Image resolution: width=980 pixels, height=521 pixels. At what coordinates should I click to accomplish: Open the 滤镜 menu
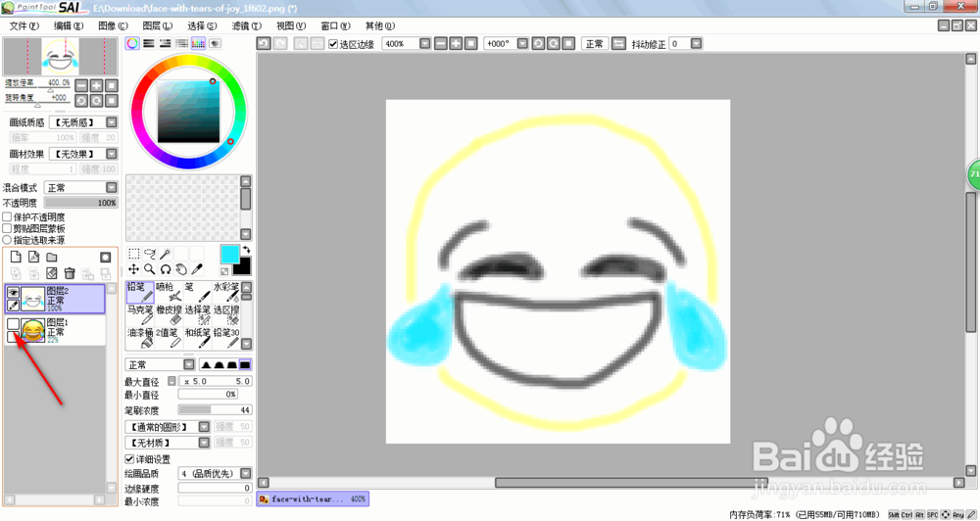tap(246, 25)
